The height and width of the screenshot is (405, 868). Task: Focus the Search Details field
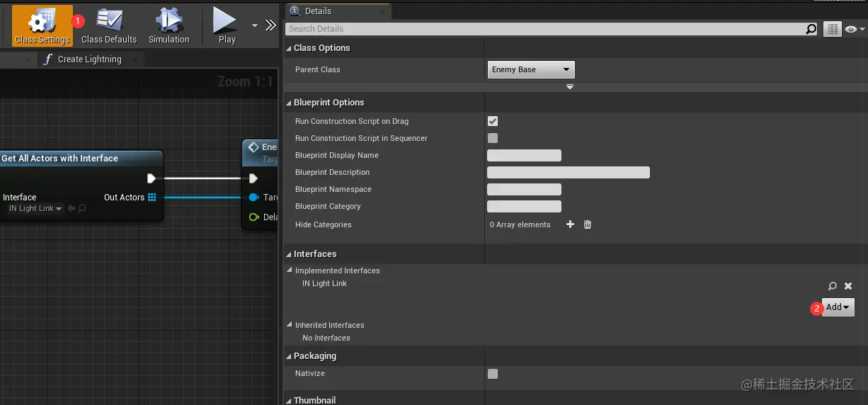(545, 29)
